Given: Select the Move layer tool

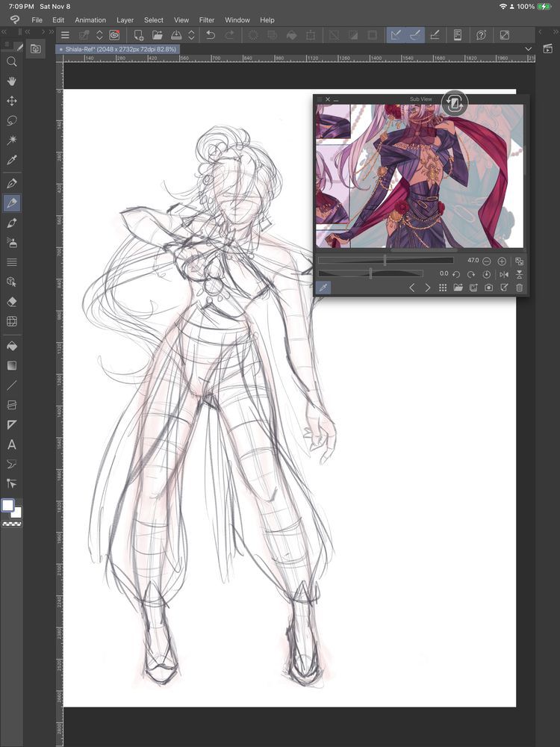Looking at the screenshot, I should [x=12, y=101].
